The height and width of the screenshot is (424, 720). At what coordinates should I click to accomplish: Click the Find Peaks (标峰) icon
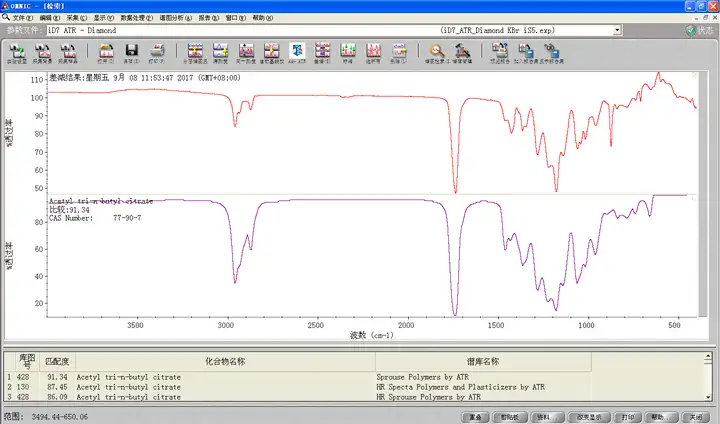[x=348, y=53]
